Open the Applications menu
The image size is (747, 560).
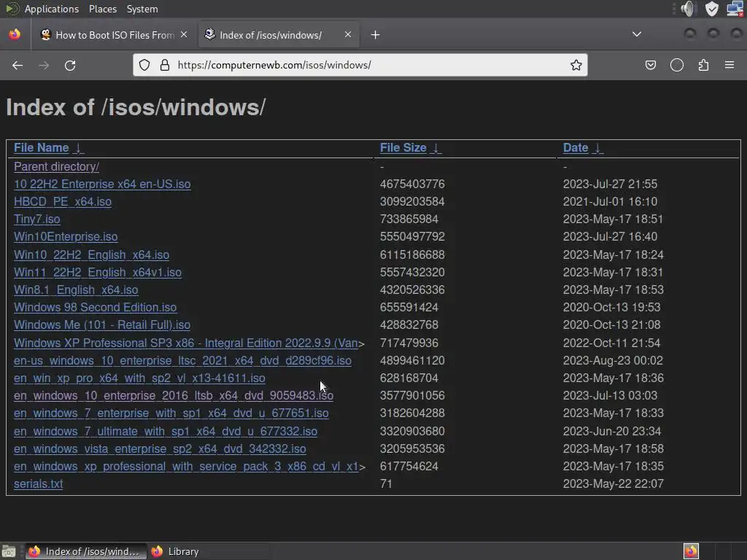[52, 9]
